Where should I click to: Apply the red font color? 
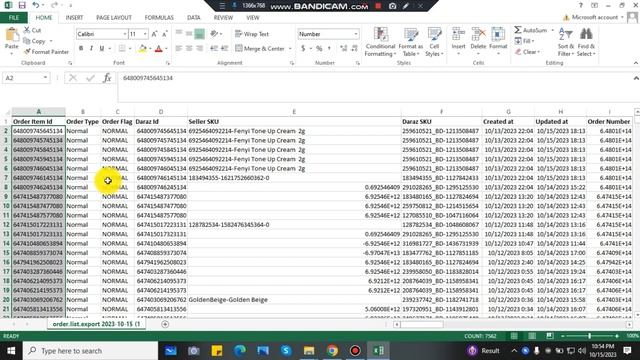[x=159, y=49]
